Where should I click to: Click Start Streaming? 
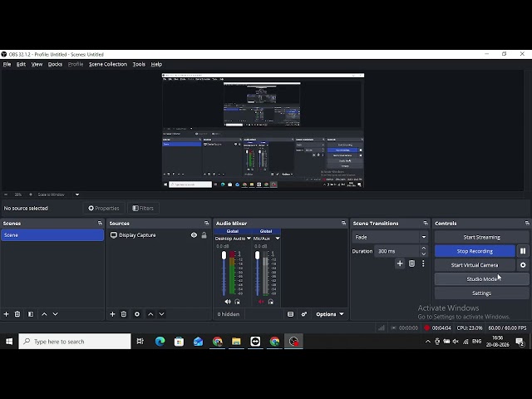pos(481,237)
